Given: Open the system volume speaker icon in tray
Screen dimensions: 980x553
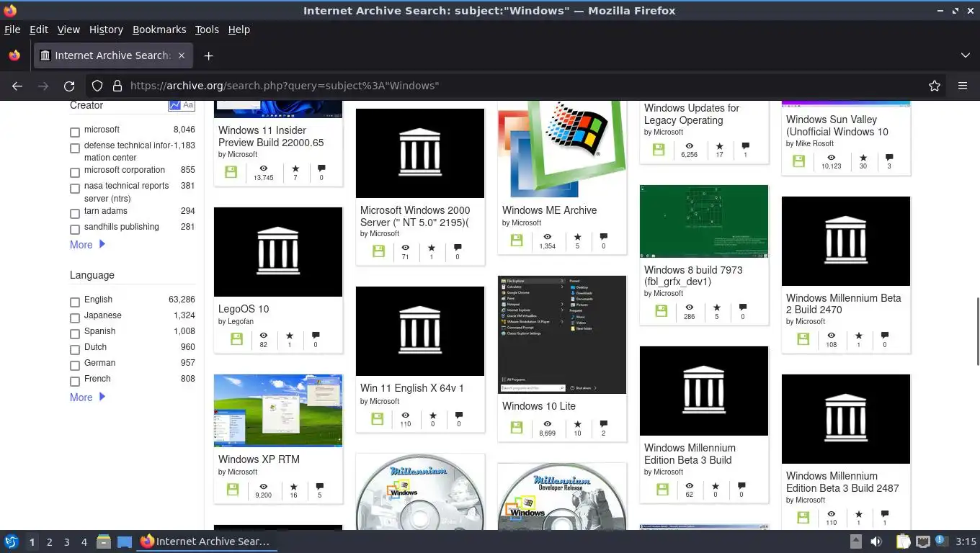Looking at the screenshot, I should pyautogui.click(x=876, y=541).
